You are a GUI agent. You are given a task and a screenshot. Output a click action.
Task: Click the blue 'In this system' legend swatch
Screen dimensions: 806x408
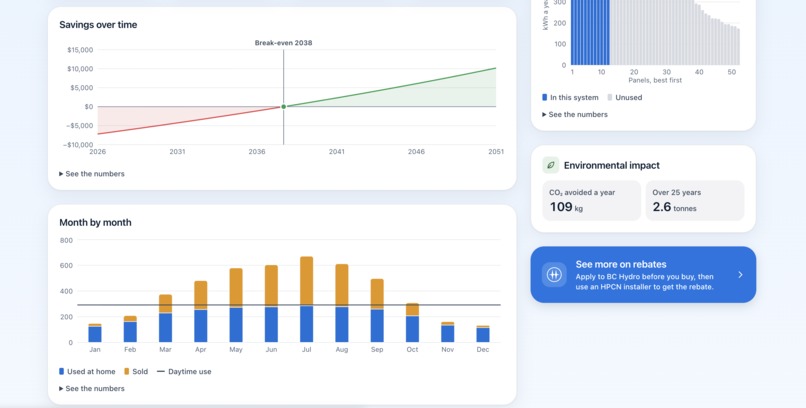(545, 97)
